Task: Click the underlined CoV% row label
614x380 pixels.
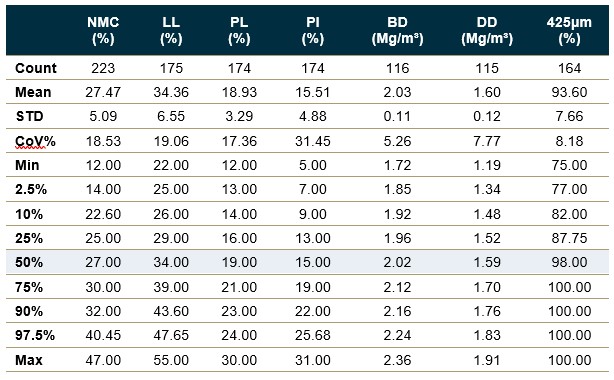Action: coord(35,141)
